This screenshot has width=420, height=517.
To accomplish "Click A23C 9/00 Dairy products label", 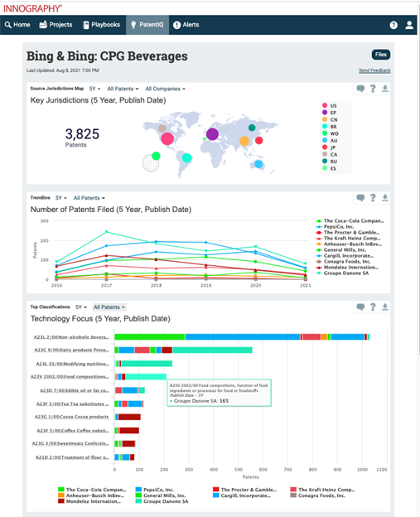I will click(71, 350).
